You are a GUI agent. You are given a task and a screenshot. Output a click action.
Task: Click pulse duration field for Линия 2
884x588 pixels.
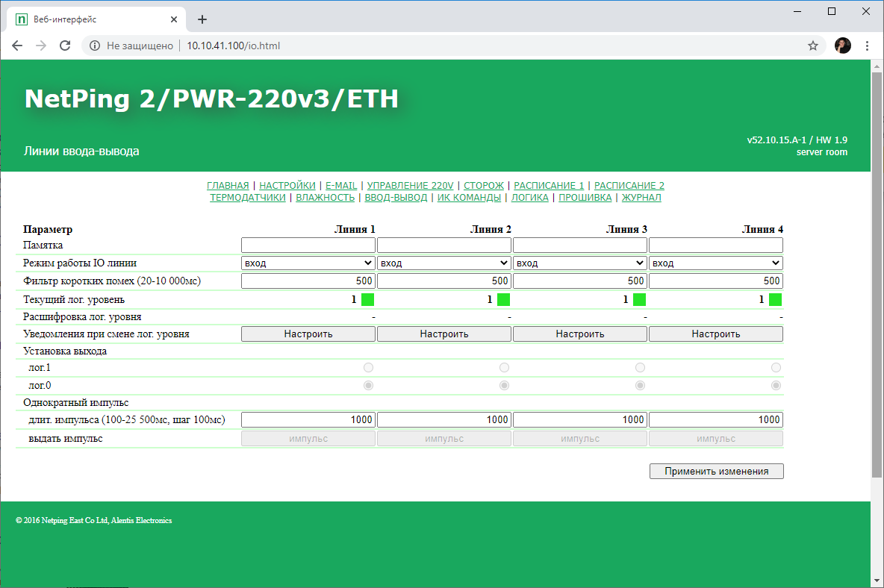pos(444,419)
